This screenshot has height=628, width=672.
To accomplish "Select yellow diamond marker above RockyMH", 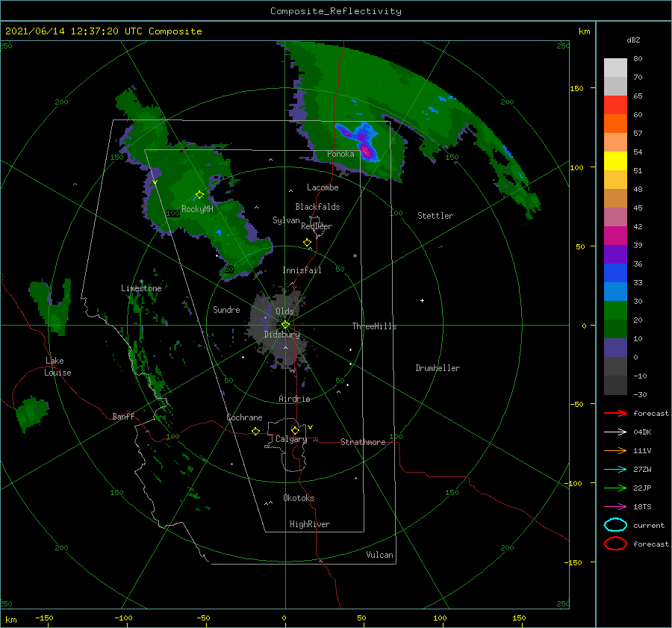I will tap(199, 195).
